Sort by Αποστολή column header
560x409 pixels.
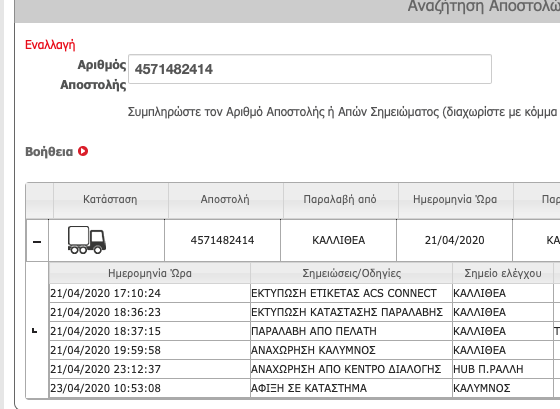(225, 199)
